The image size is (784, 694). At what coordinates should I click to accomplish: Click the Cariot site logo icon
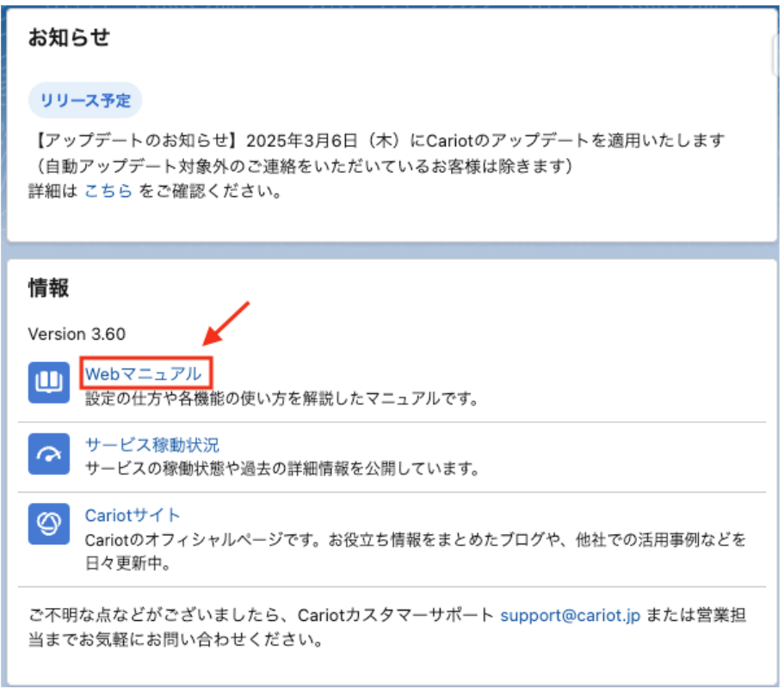pyautogui.click(x=49, y=524)
